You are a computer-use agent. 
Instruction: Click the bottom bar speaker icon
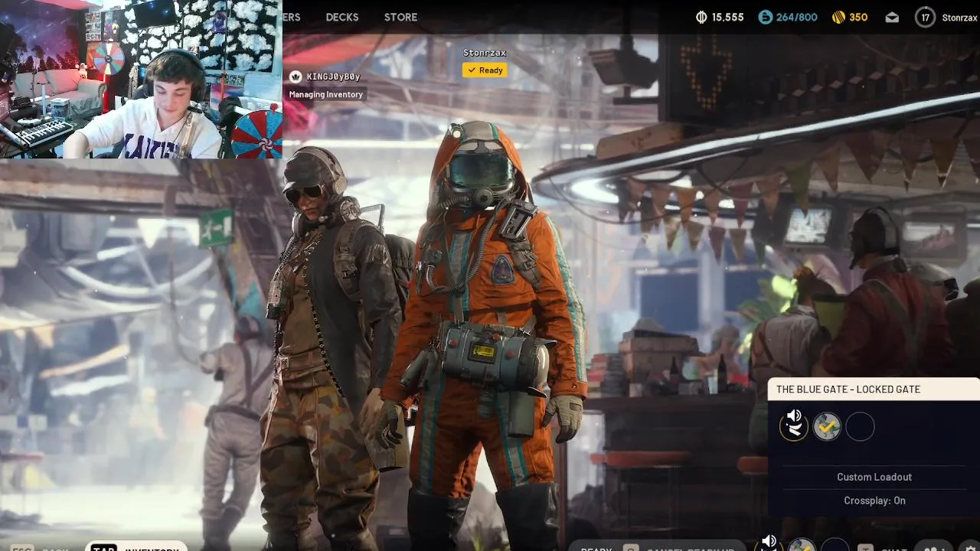tap(769, 543)
